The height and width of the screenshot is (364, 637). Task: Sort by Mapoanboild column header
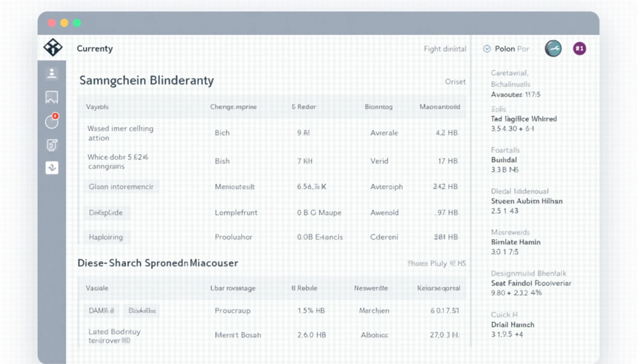(440, 107)
